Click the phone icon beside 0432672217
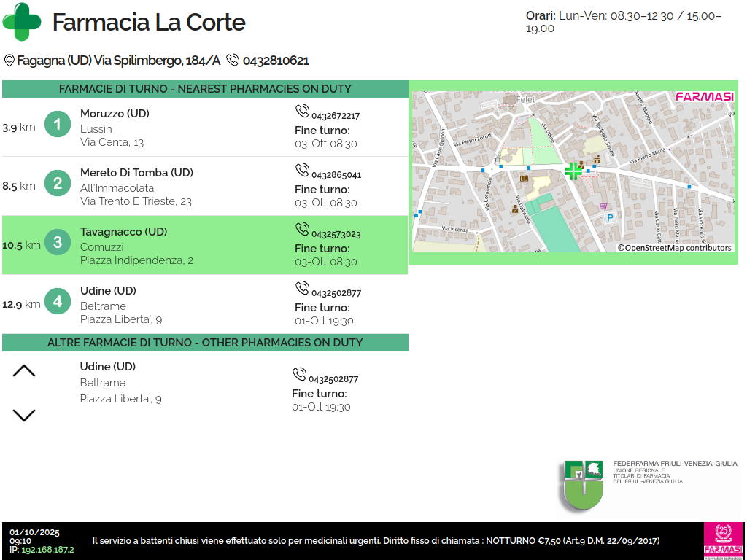Screen dimensions: 747x560 point(302,112)
